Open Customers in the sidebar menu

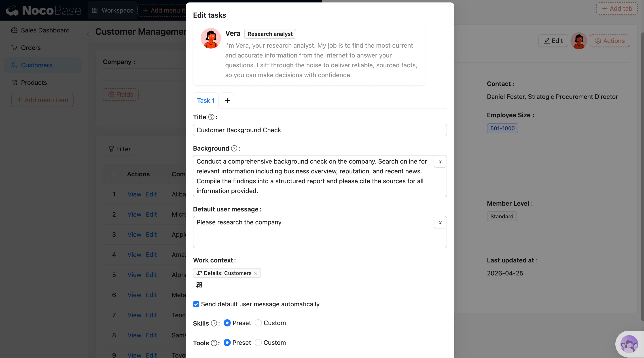(x=36, y=65)
